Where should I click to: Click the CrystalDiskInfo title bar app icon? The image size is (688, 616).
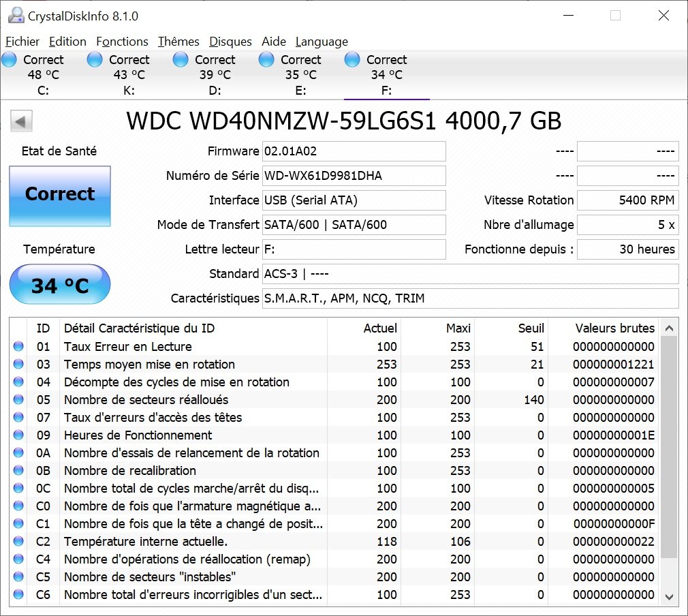(16, 16)
